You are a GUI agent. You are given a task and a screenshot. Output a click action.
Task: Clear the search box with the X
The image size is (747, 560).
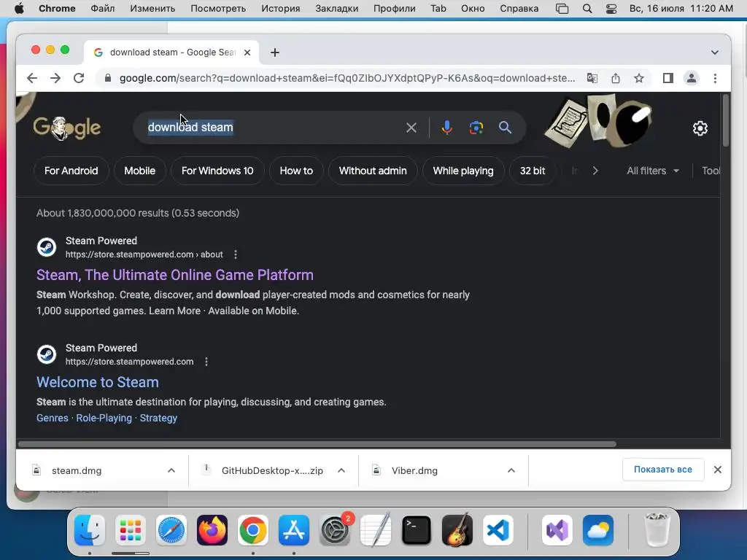coord(411,128)
